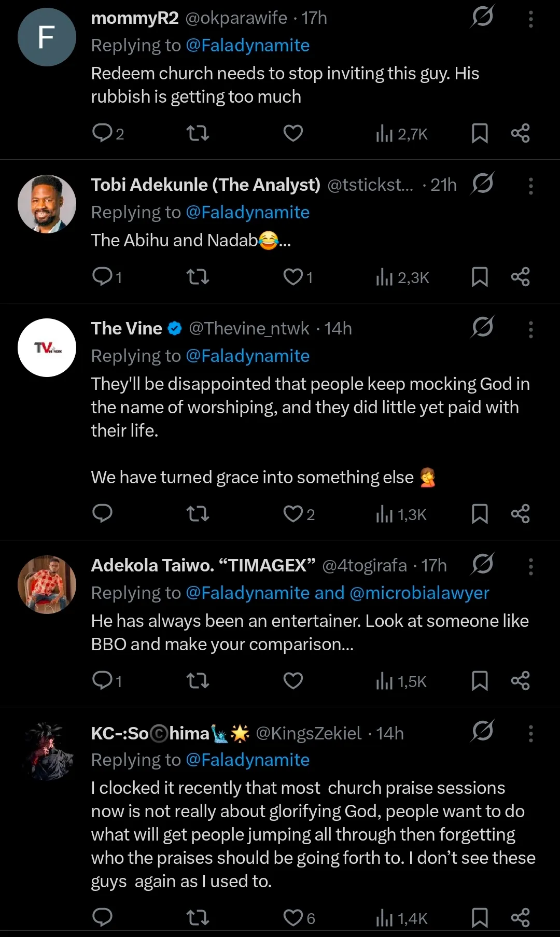The image size is (560, 937).
Task: Open Grok icon on KingsZekiel's tweet
Action: [x=482, y=731]
